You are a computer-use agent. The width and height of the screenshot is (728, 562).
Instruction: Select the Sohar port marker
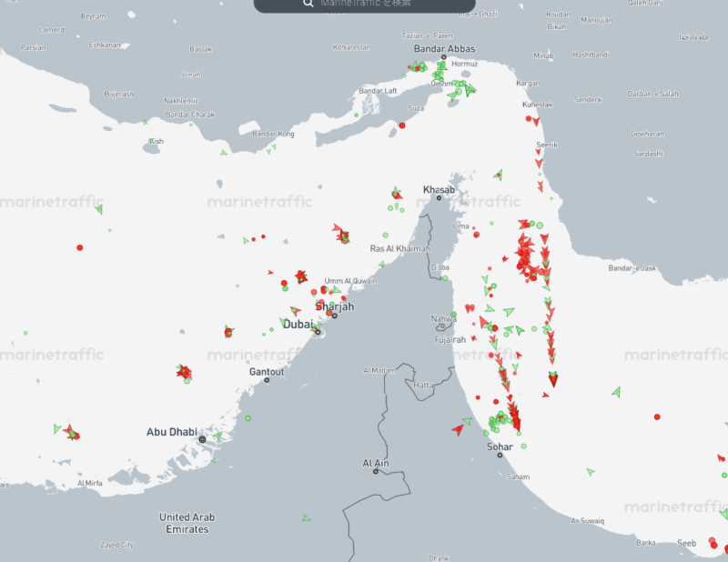(x=499, y=455)
